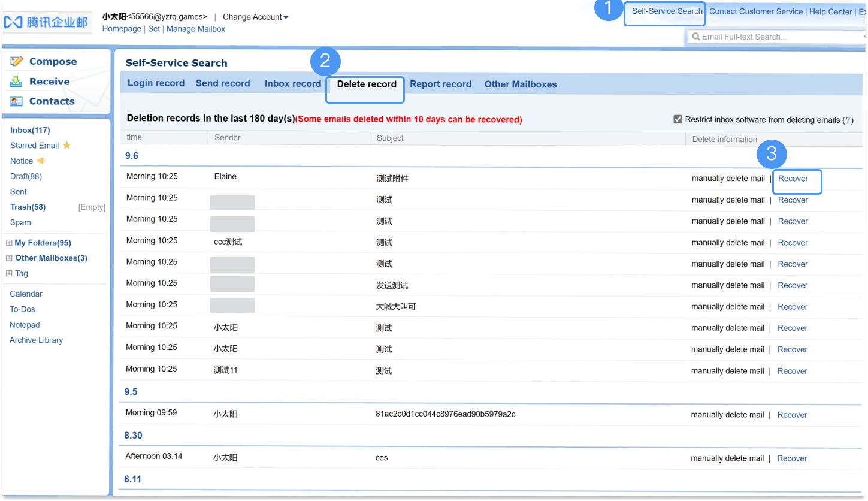Recover the email from sender 测试11
868x501 pixels.
click(x=793, y=371)
